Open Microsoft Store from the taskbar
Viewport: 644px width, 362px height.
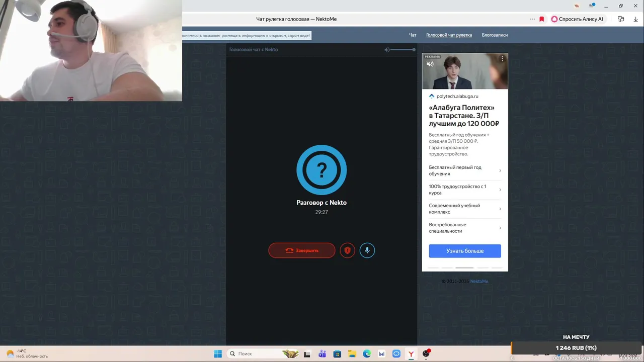[337, 354]
